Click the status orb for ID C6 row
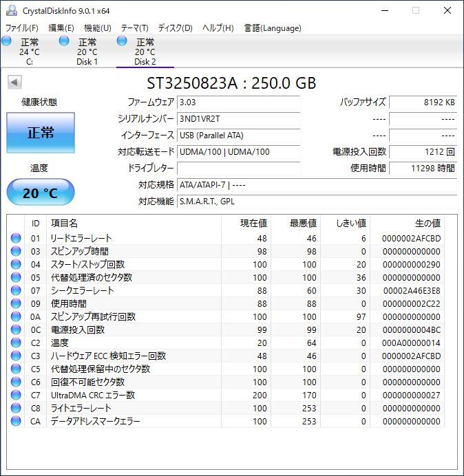 pyautogui.click(x=16, y=382)
